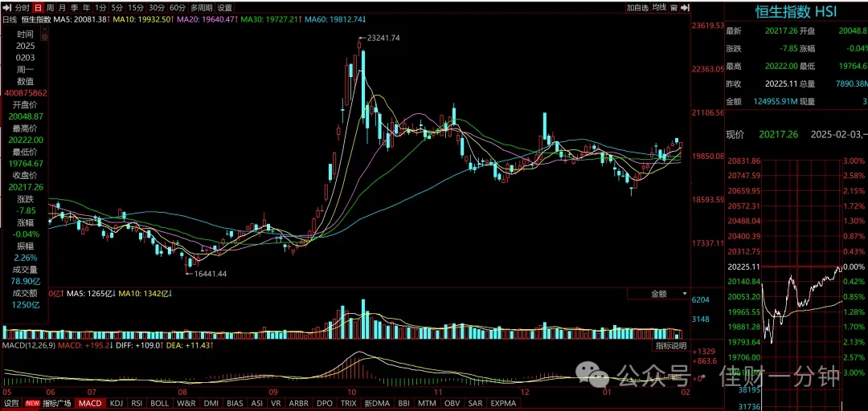Select the ASI indicator tab
Image resolution: width=868 pixels, height=411 pixels.
click(257, 403)
